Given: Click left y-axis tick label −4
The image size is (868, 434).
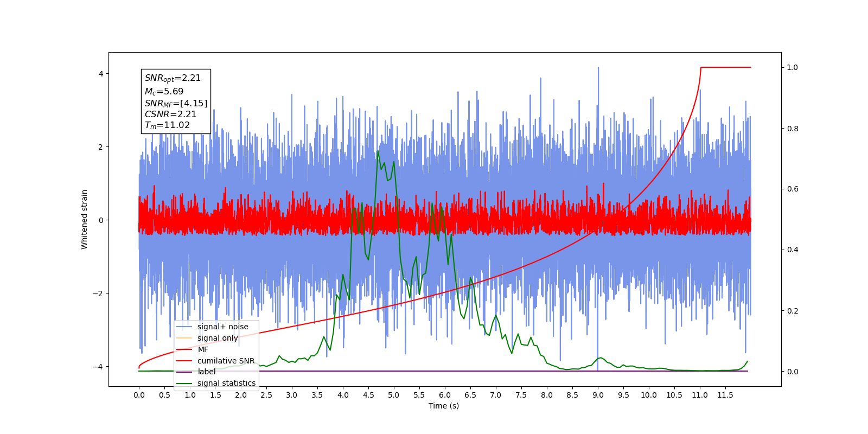Looking at the screenshot, I should pyautogui.click(x=98, y=367).
